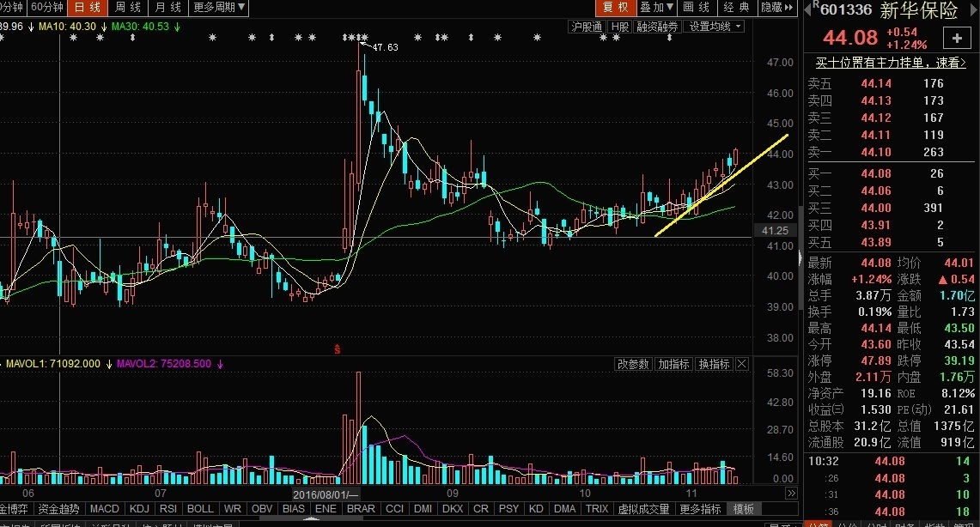
Task: Click the MA10: 40.30 legend label
Action: click(68, 27)
